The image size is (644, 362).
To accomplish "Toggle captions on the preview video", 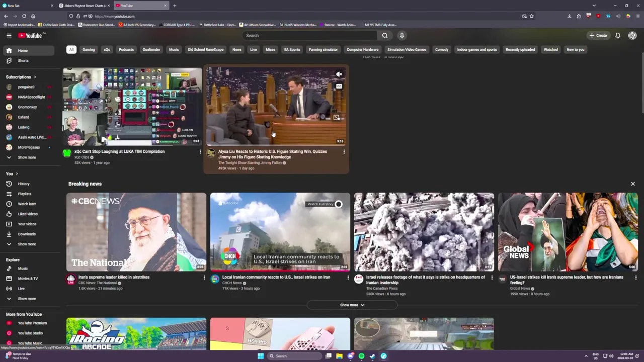I will point(339,86).
